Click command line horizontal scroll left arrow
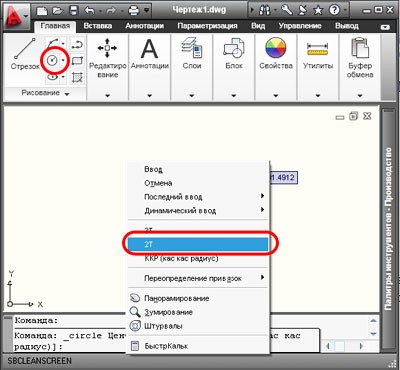400x370 pixels. coord(328,346)
